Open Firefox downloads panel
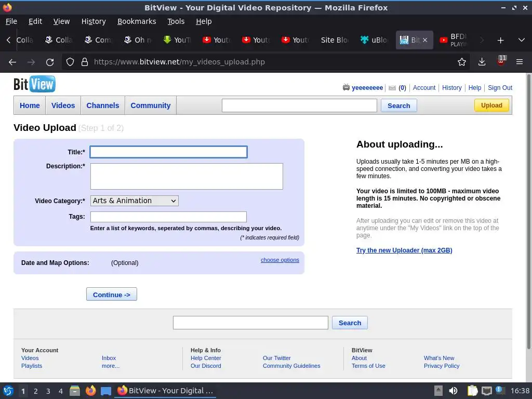 [482, 62]
